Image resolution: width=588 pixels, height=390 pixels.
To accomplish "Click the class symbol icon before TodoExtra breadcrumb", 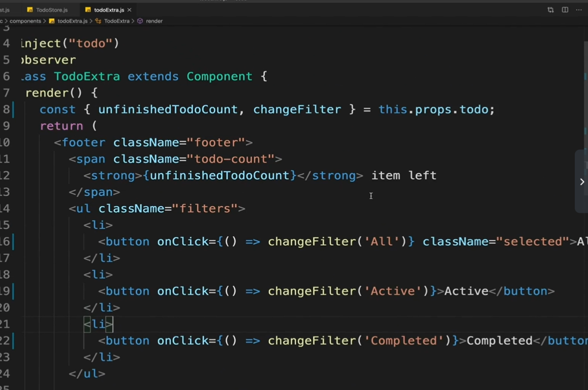I will [x=98, y=21].
